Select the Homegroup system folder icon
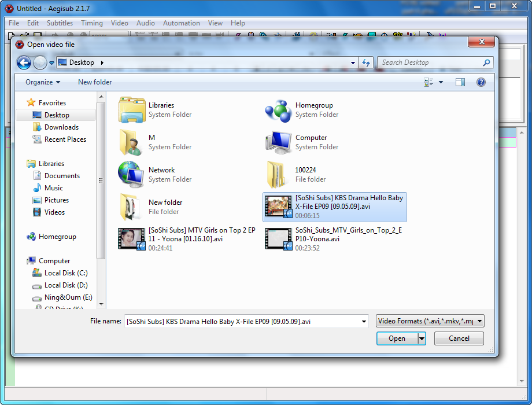The height and width of the screenshot is (405, 532). 278,110
